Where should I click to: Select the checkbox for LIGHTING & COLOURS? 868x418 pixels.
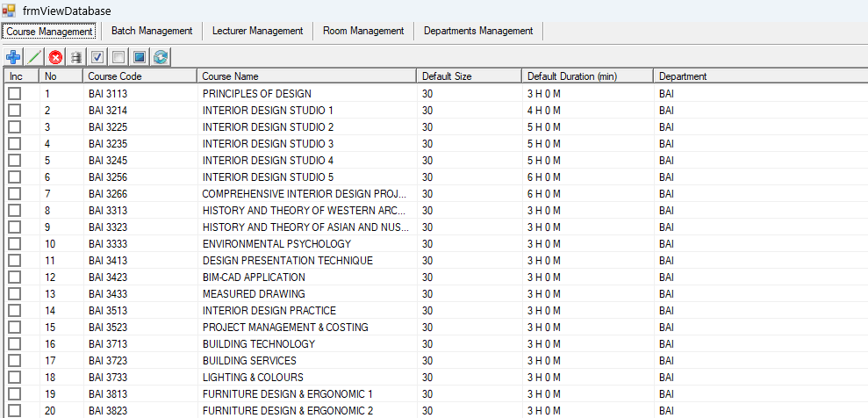coord(14,378)
